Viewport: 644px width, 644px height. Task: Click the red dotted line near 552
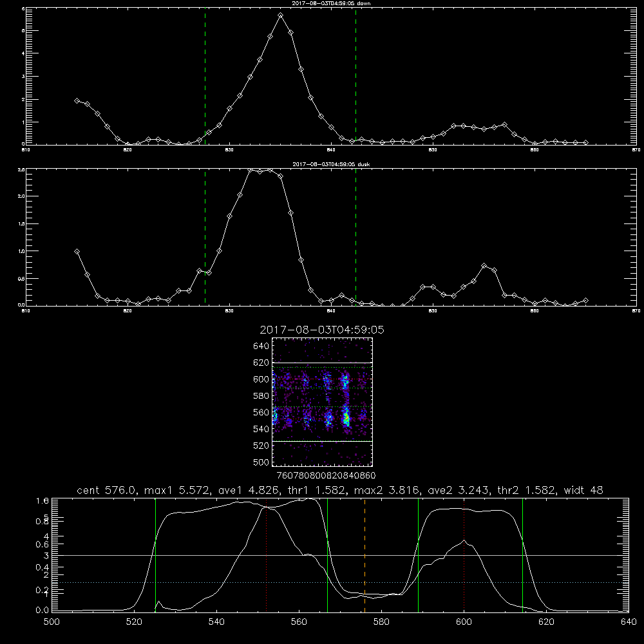click(267, 554)
